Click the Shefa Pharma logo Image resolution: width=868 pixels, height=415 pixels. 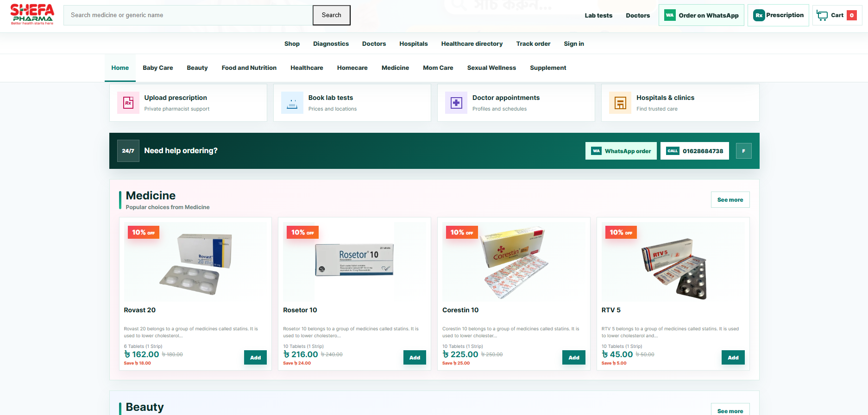point(32,14)
